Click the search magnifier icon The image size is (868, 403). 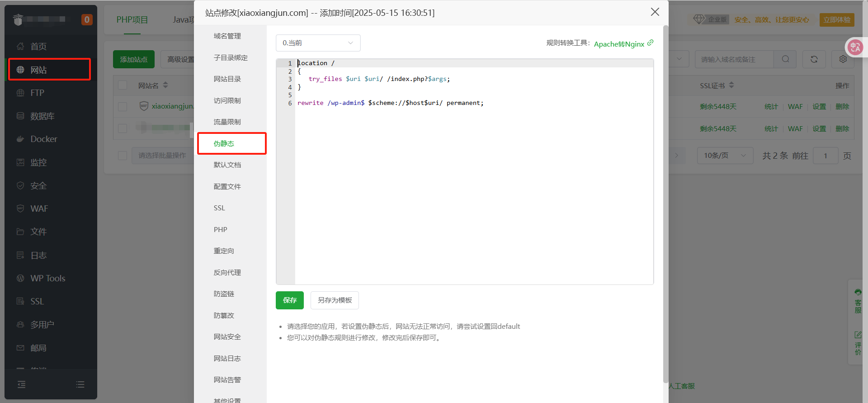click(785, 59)
